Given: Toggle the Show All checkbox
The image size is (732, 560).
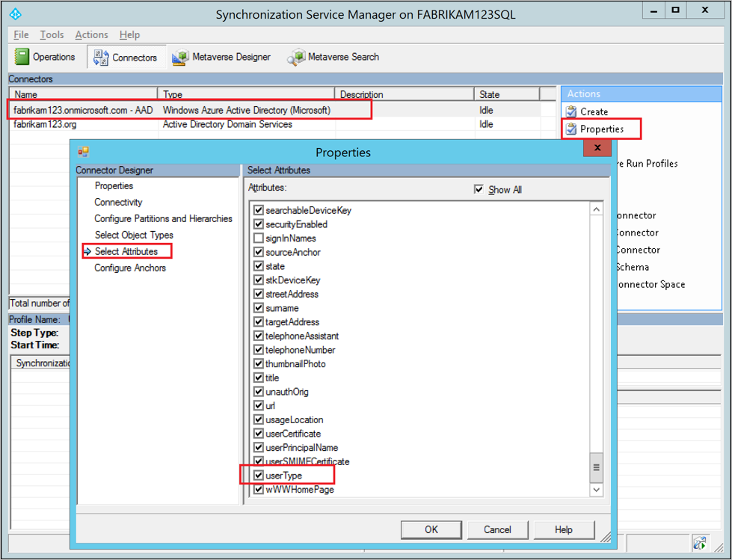Looking at the screenshot, I should [479, 190].
